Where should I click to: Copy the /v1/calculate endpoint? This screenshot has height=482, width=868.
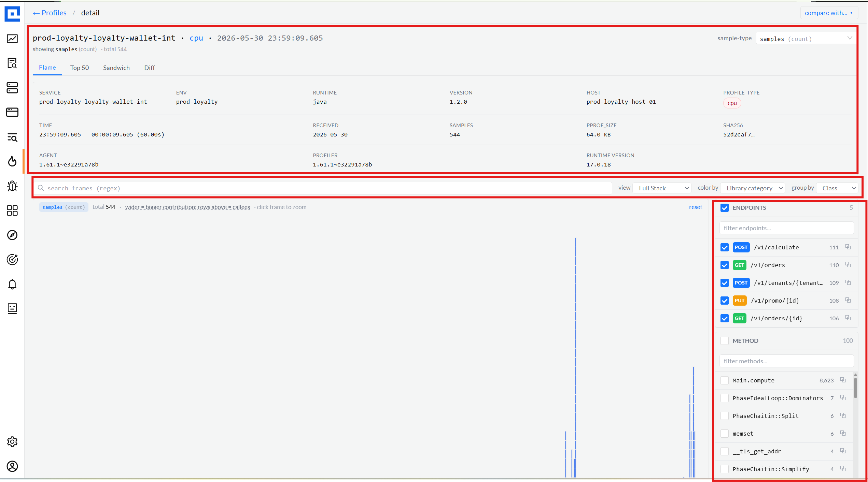tap(848, 247)
